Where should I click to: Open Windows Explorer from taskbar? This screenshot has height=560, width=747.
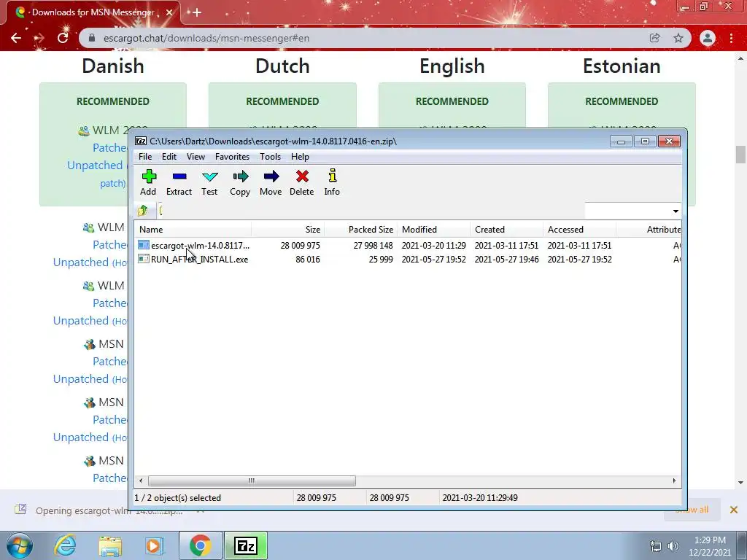coord(110,546)
